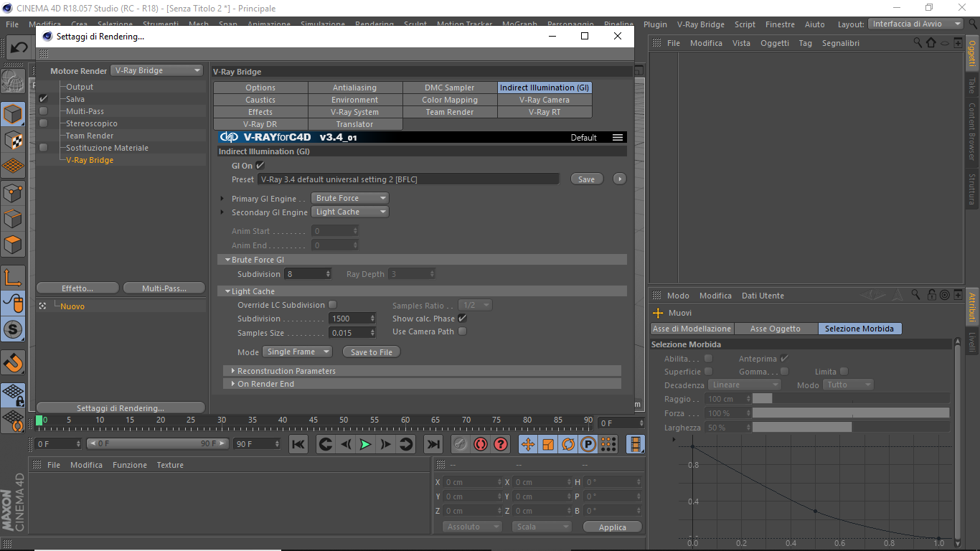Screen dimensions: 980x551
Task: Click the undo arrow icon
Action: 19,47
